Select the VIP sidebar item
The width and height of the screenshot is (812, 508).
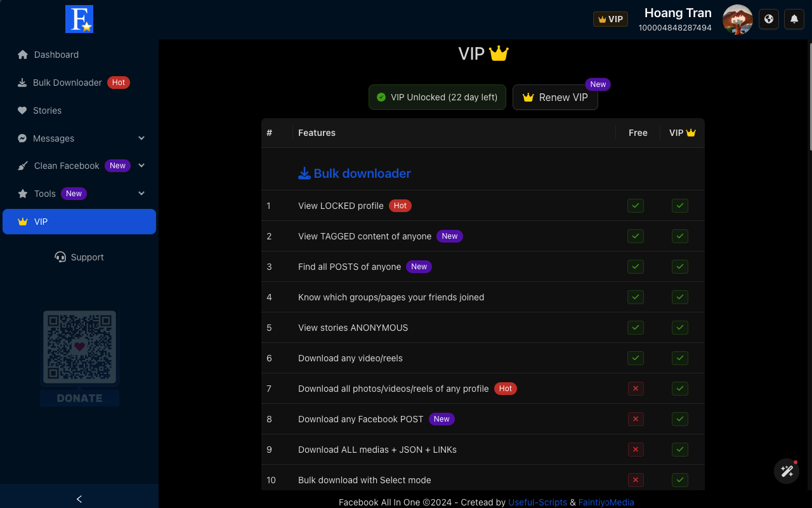point(79,222)
